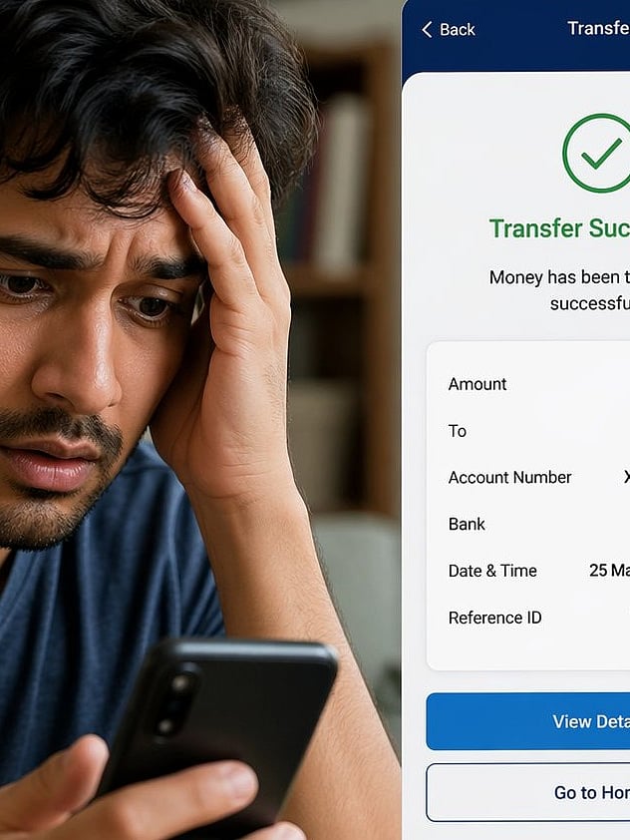Click the dark blue app header bar
Screen dimensions: 630x840
click(x=516, y=35)
